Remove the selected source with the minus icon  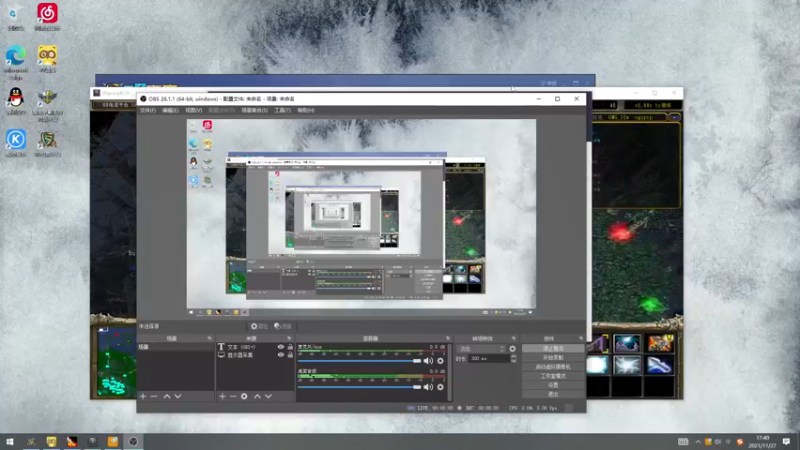pyautogui.click(x=233, y=396)
